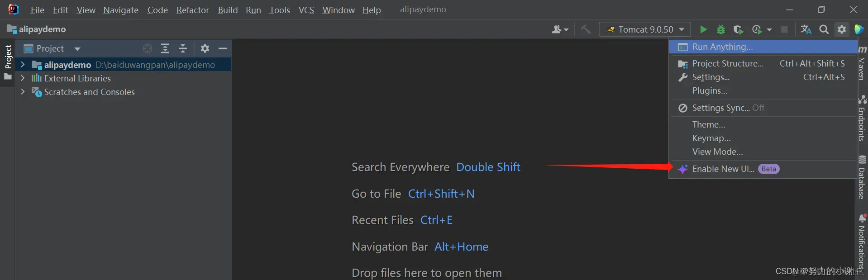Click folder icon under Project side tab
The height and width of the screenshot is (280, 868).
click(8, 77)
